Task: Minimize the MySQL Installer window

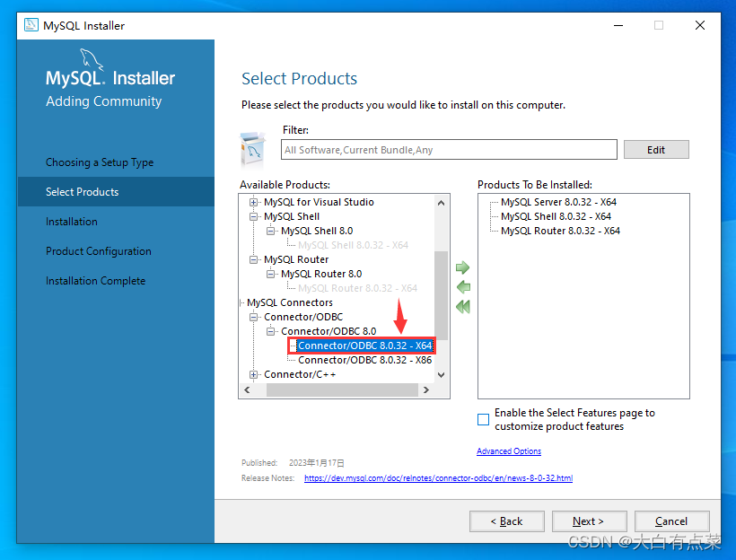Action: tap(618, 25)
